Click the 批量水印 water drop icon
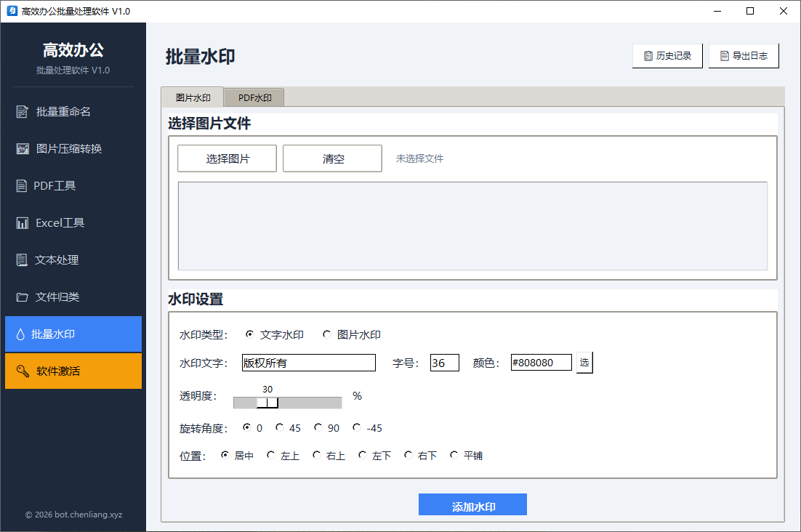The image size is (801, 532). click(20, 334)
